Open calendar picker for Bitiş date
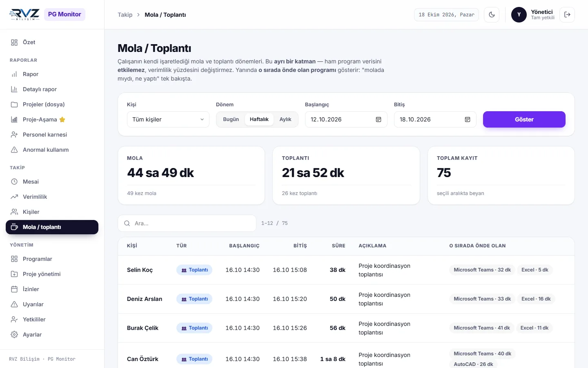This screenshot has width=588, height=368. (468, 119)
